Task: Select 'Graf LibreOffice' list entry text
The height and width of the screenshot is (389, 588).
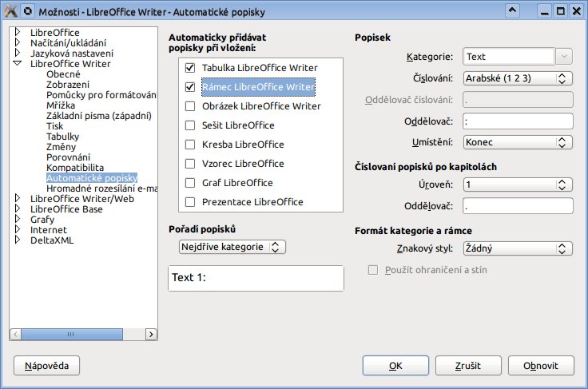Action: 237,183
